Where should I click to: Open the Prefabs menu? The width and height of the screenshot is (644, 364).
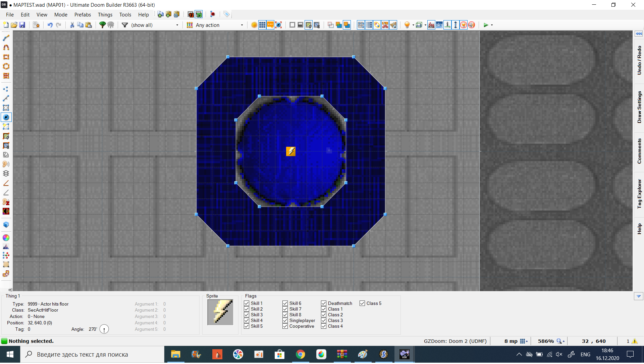point(83,15)
